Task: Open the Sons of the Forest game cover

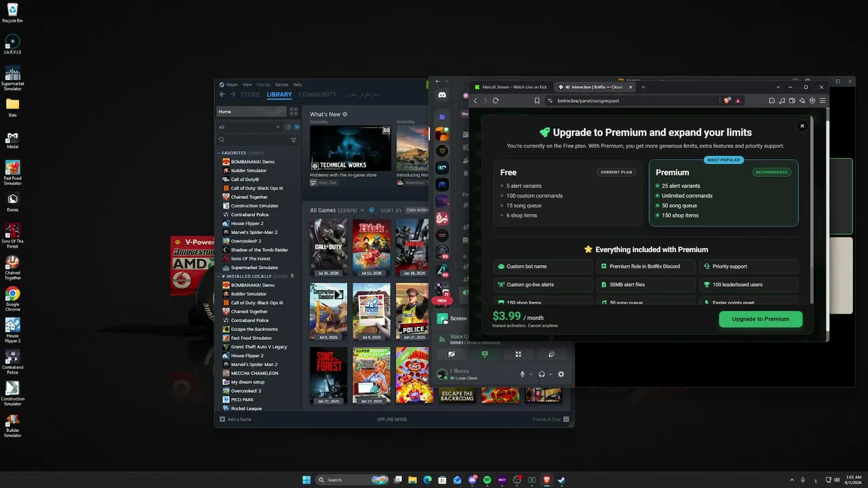Action: (x=328, y=375)
